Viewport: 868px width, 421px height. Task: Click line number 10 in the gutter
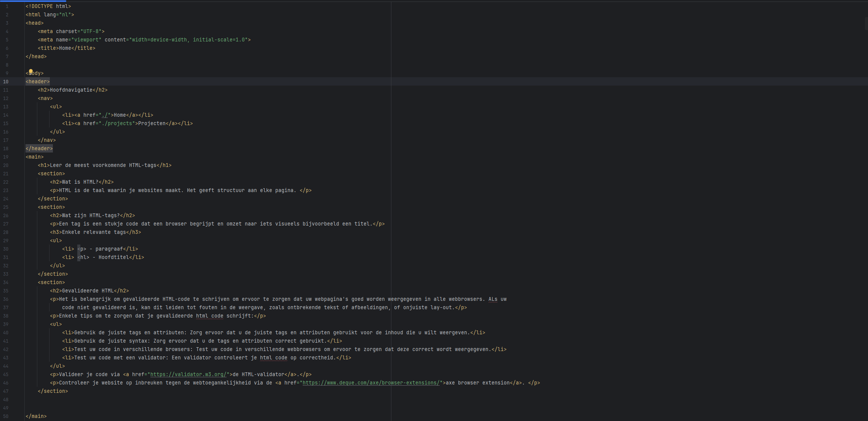(x=6, y=82)
